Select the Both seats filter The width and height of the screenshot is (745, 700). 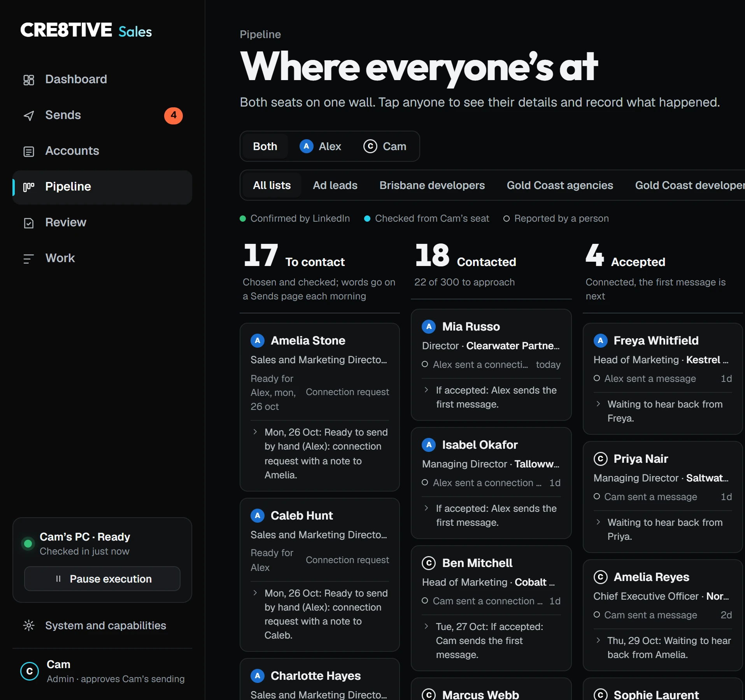[x=265, y=146]
